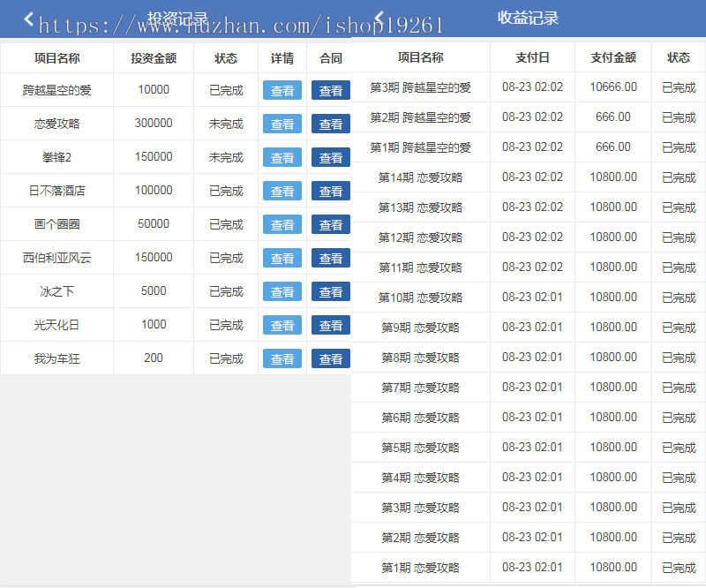Screen dimensions: 706x588
Task: Select the 100000 investment amount
Action: [154, 190]
